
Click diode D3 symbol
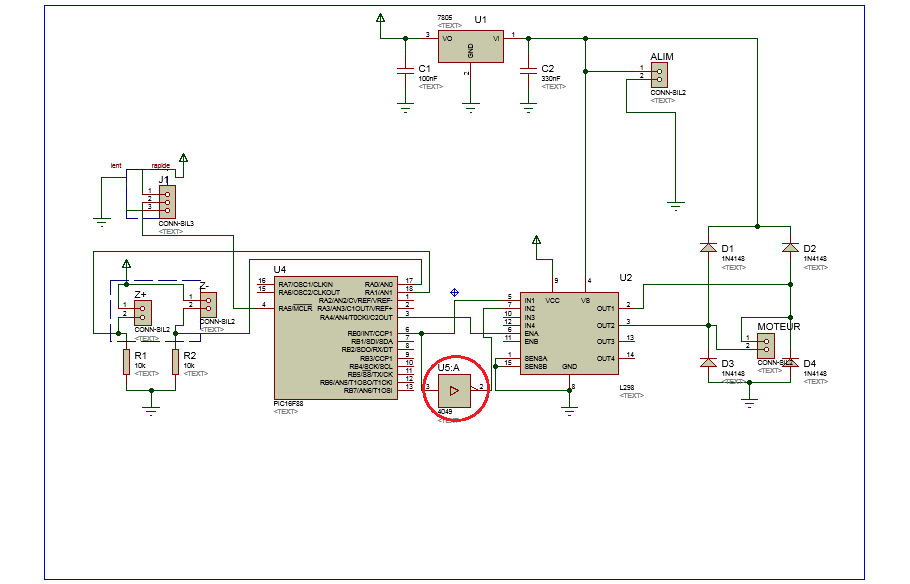(x=708, y=362)
